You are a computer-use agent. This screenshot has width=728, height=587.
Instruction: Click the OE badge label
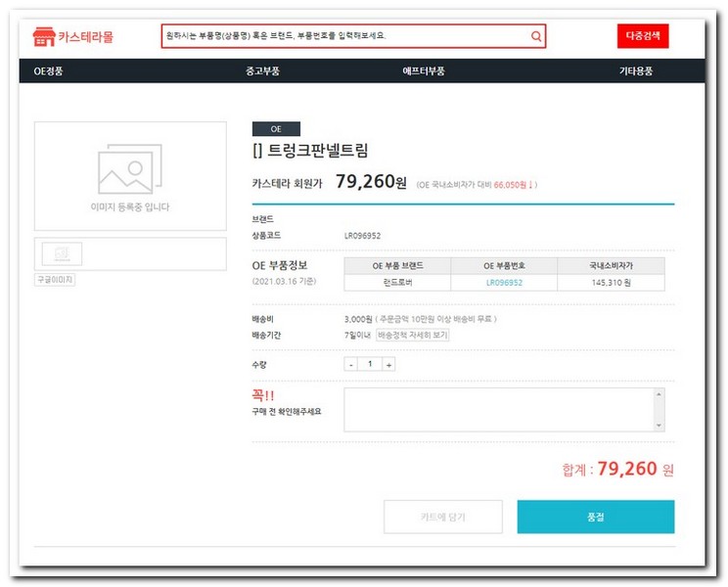276,129
